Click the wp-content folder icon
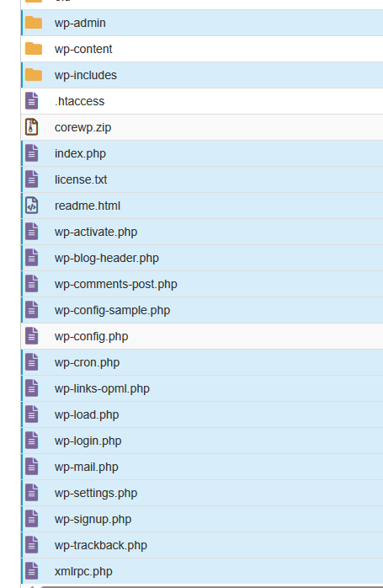 [x=34, y=49]
